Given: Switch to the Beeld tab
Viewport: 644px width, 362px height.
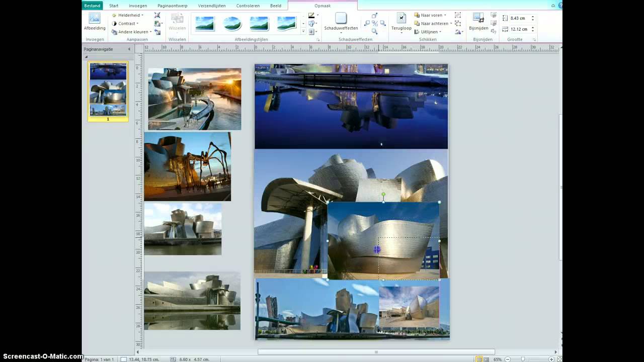Looking at the screenshot, I should [276, 6].
